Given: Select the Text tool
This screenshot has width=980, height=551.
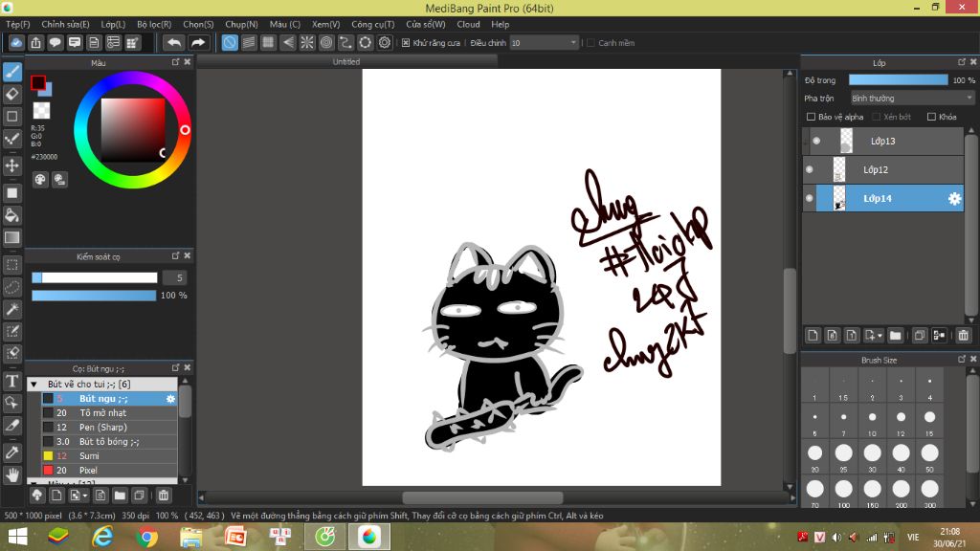Looking at the screenshot, I should tap(11, 381).
